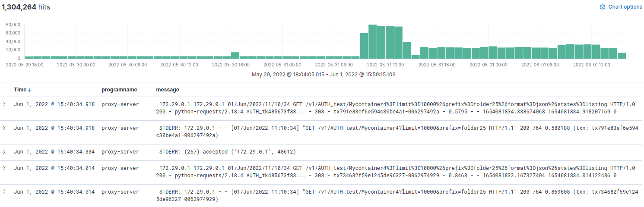Click the proxy-server cell in the accepted row
Screen dimensions: 644x207
point(120,152)
